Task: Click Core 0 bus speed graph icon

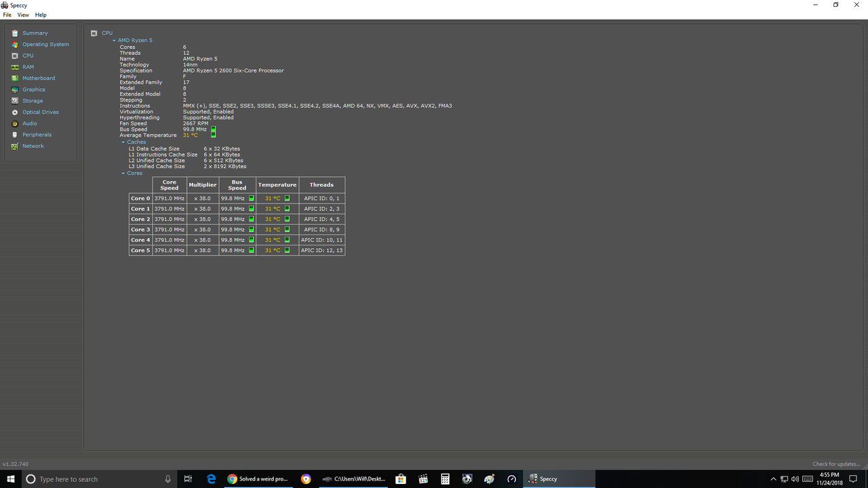Action: [251, 199]
